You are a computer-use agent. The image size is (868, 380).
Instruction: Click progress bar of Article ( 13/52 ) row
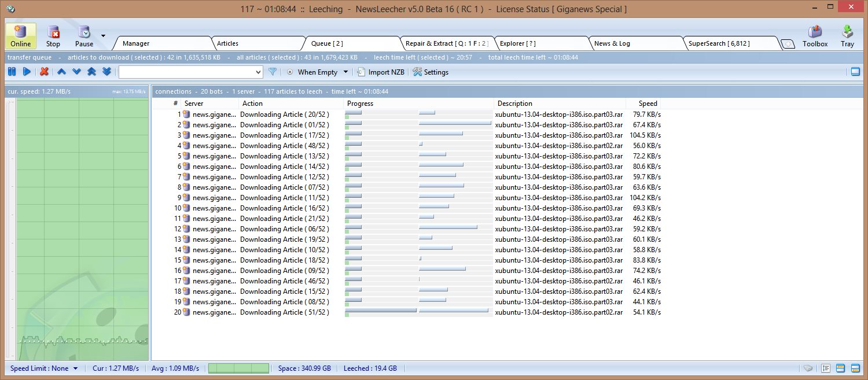coord(418,156)
